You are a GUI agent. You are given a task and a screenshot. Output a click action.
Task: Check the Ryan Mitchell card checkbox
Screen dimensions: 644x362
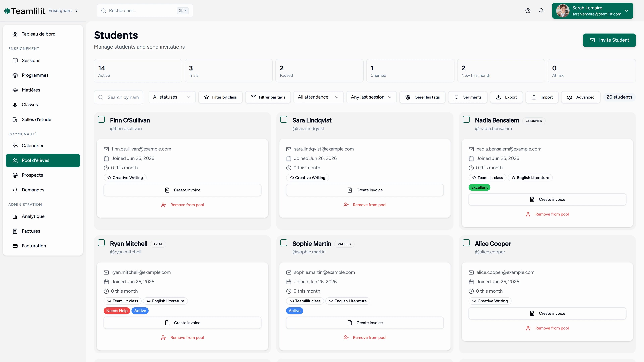[101, 243]
